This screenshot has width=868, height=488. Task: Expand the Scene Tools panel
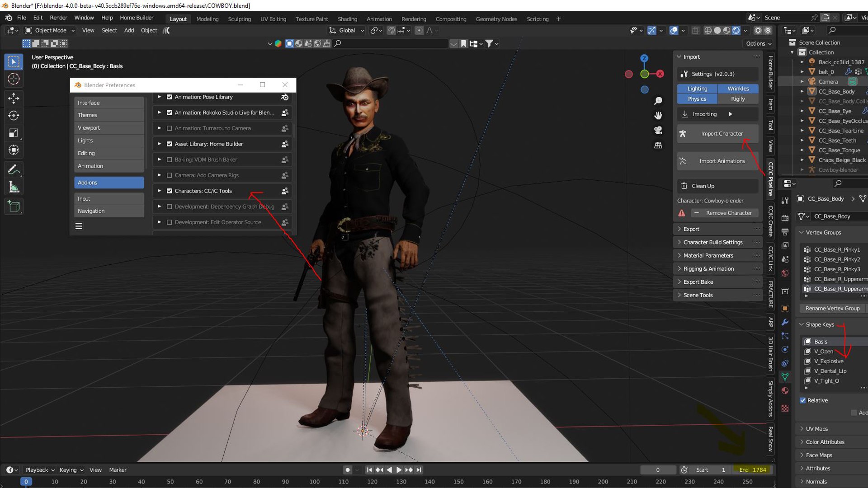tap(717, 295)
